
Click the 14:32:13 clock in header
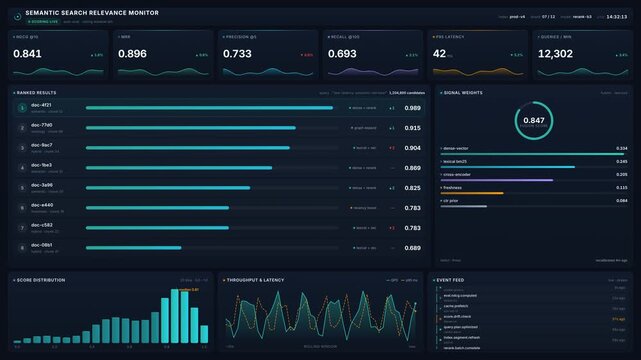[x=617, y=17]
